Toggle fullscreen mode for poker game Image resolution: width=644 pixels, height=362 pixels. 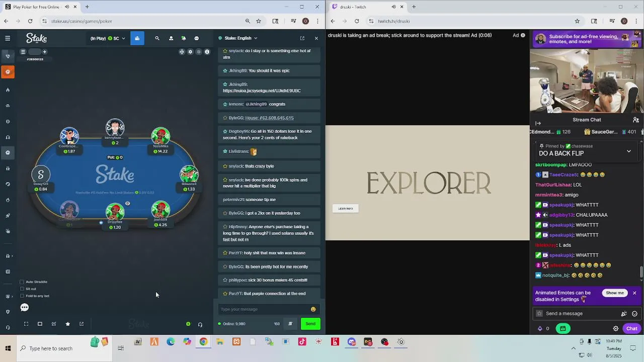[26, 324]
